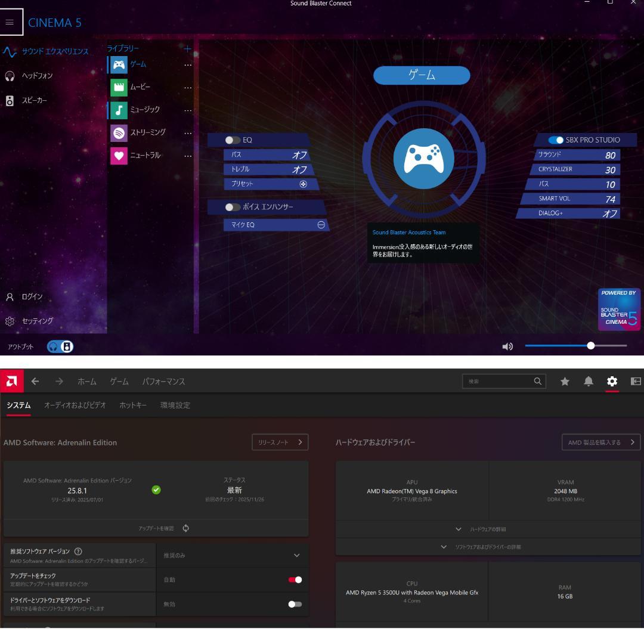Turn off the アップデートをチェック toggle
Viewport: 644px width, 644px height.
click(295, 580)
